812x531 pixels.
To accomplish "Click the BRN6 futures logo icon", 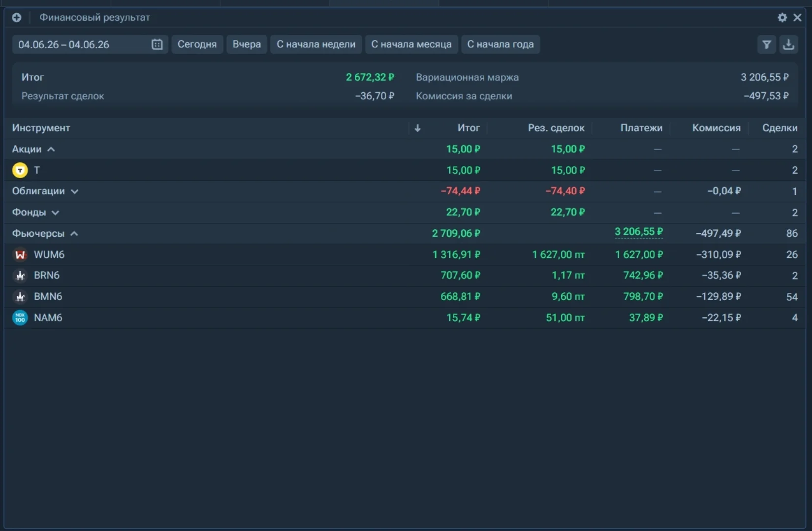I will click(20, 276).
